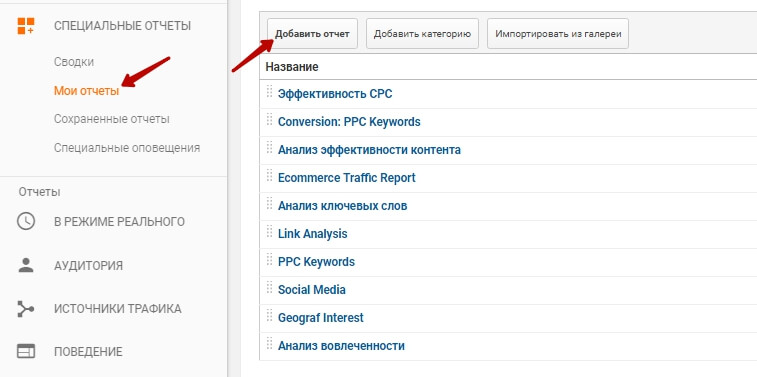Click Импортировать из галереи button

(x=558, y=34)
